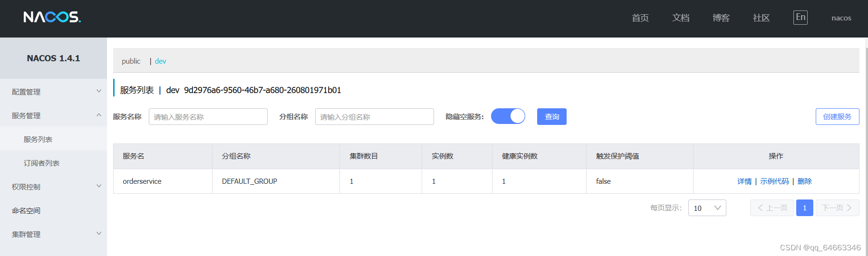Click the 查询 search button
This screenshot has height=256, width=868.
tap(552, 116)
